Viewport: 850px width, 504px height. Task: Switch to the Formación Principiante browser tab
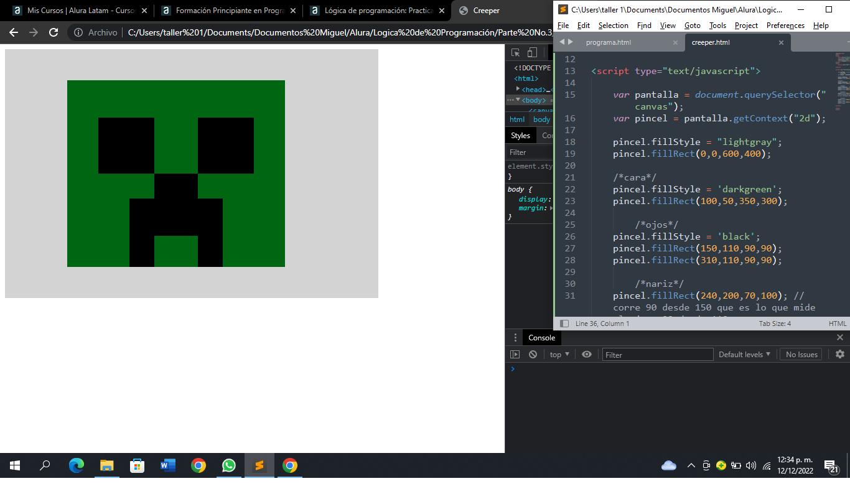click(x=228, y=11)
